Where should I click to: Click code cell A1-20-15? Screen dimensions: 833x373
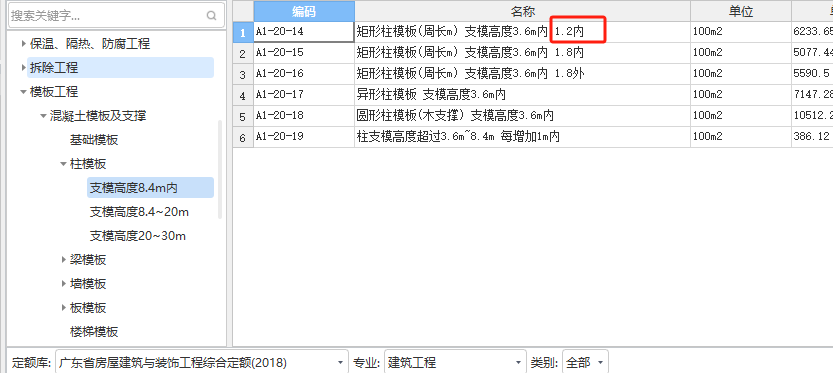tap(304, 53)
